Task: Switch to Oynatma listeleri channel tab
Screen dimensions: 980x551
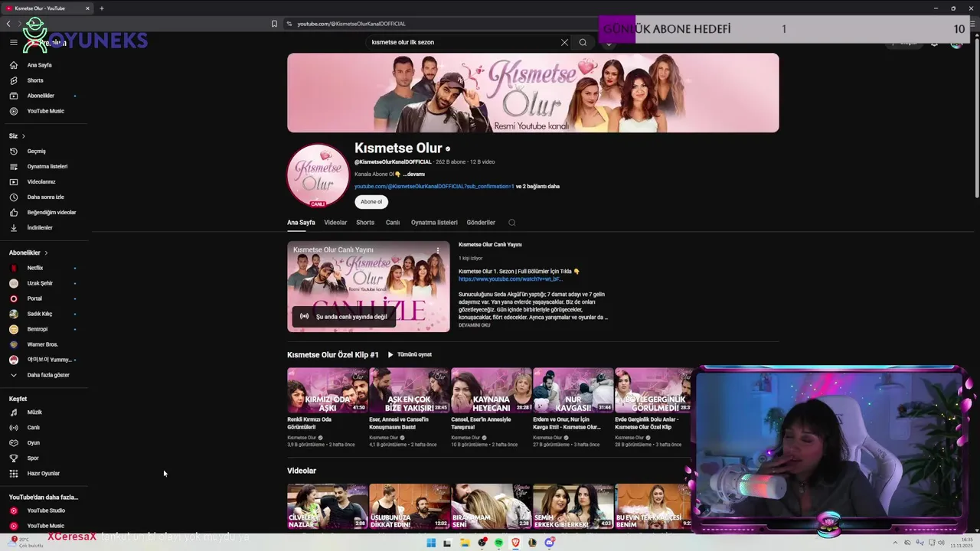Action: coord(434,223)
